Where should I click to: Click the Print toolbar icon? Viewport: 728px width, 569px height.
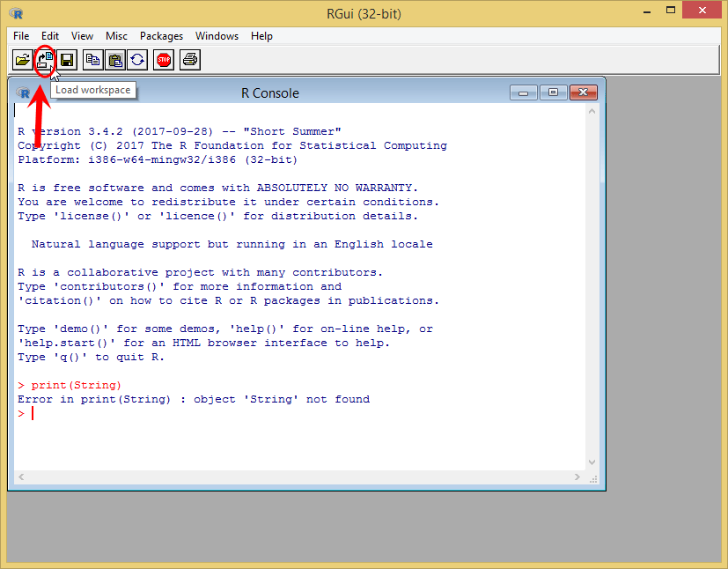coord(190,60)
